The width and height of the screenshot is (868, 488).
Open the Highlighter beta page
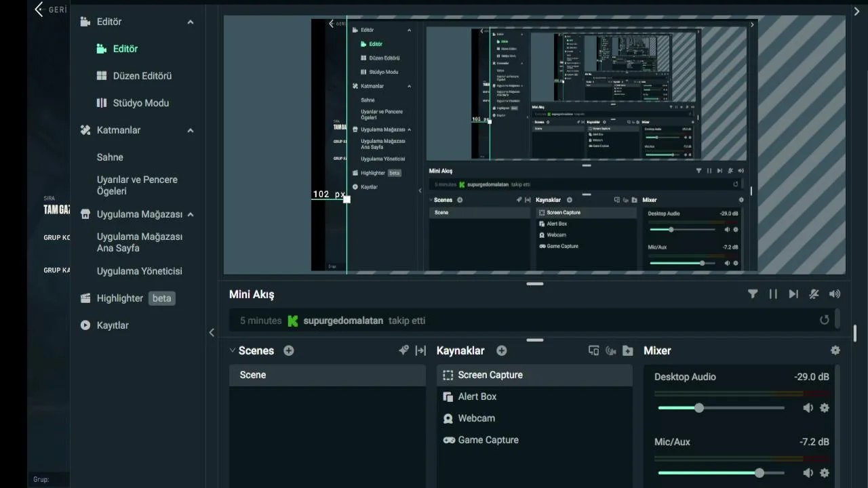pos(127,298)
